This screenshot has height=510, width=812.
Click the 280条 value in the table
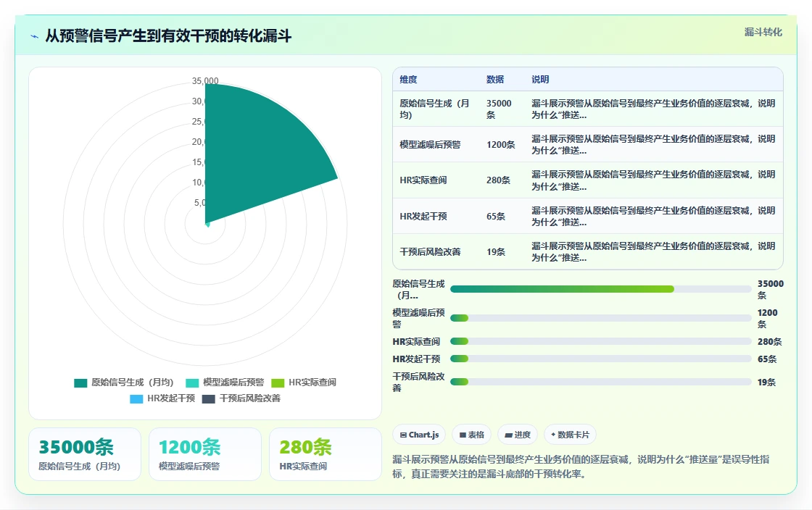point(498,180)
